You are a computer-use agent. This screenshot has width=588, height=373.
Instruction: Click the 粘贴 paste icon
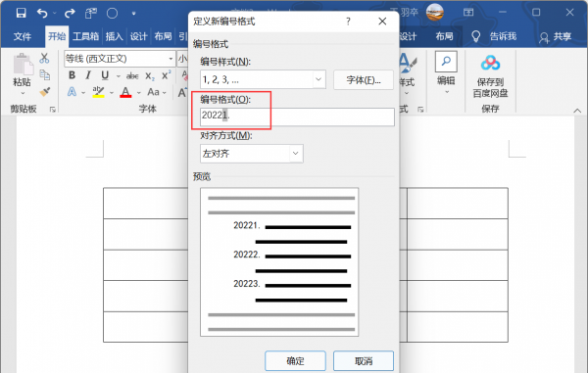pyautogui.click(x=23, y=65)
